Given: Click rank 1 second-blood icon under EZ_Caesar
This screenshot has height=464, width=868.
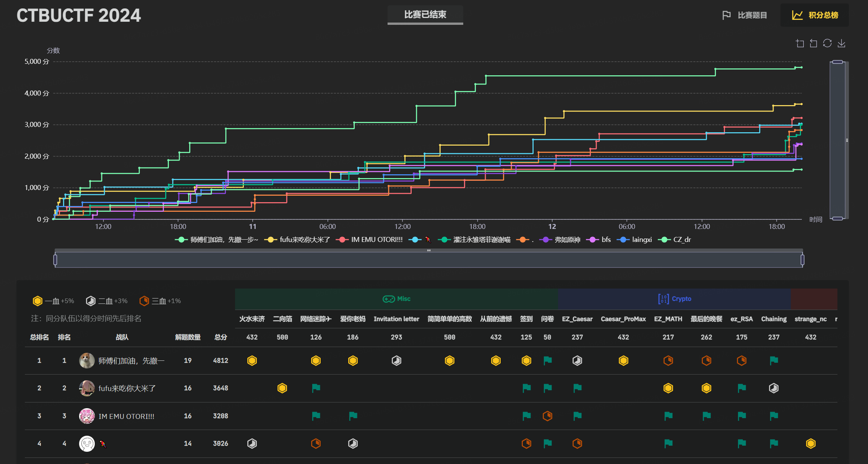Looking at the screenshot, I should coord(577,360).
